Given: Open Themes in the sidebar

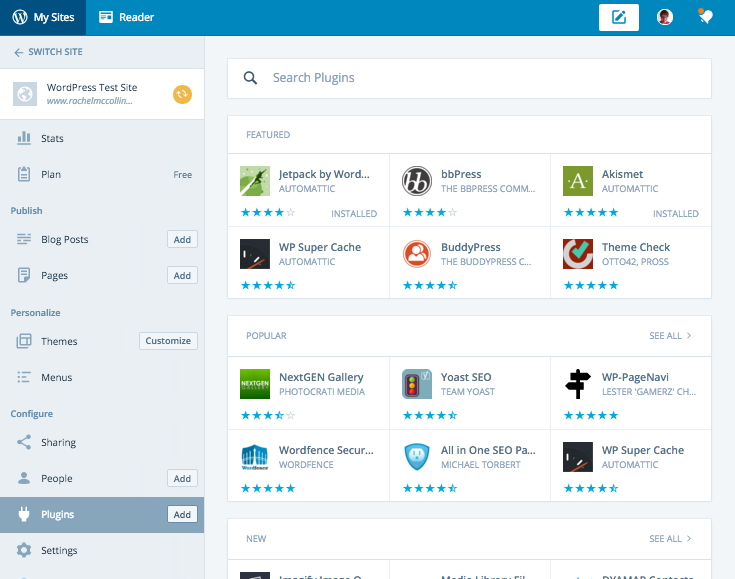Looking at the screenshot, I should 59,341.
